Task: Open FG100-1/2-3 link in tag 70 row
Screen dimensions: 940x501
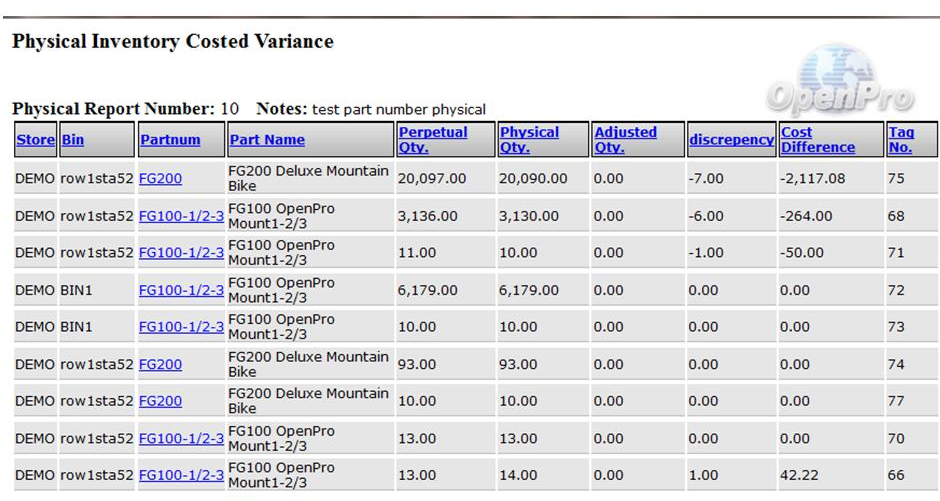Action: point(181,438)
